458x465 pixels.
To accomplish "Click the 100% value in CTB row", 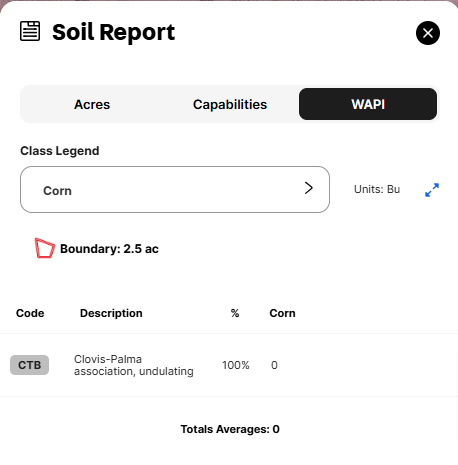I will (236, 365).
